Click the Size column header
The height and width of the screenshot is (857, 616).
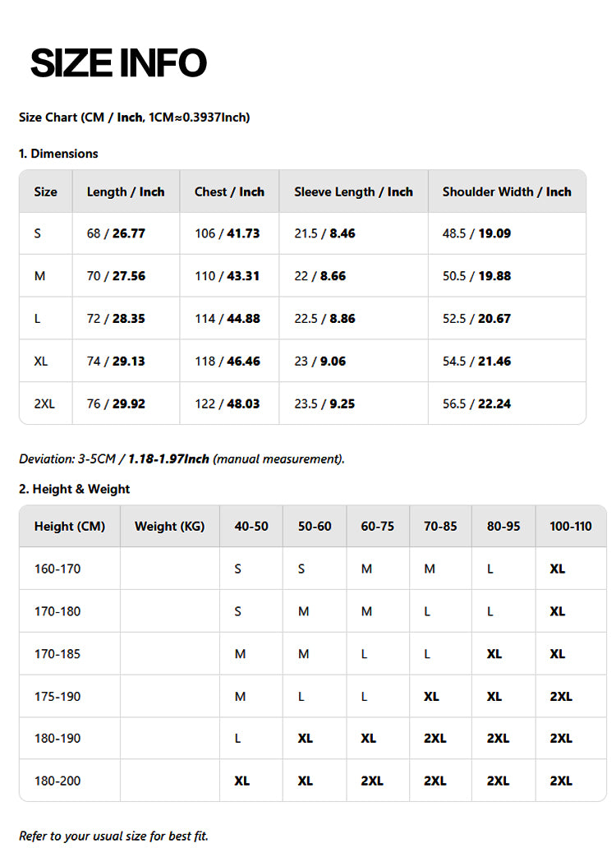[46, 191]
